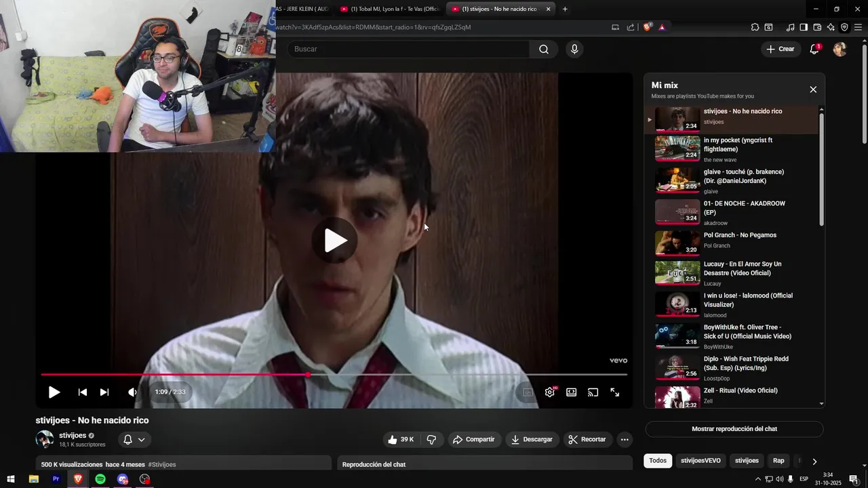Open the account avatar menu
This screenshot has height=488, width=868.
840,49
